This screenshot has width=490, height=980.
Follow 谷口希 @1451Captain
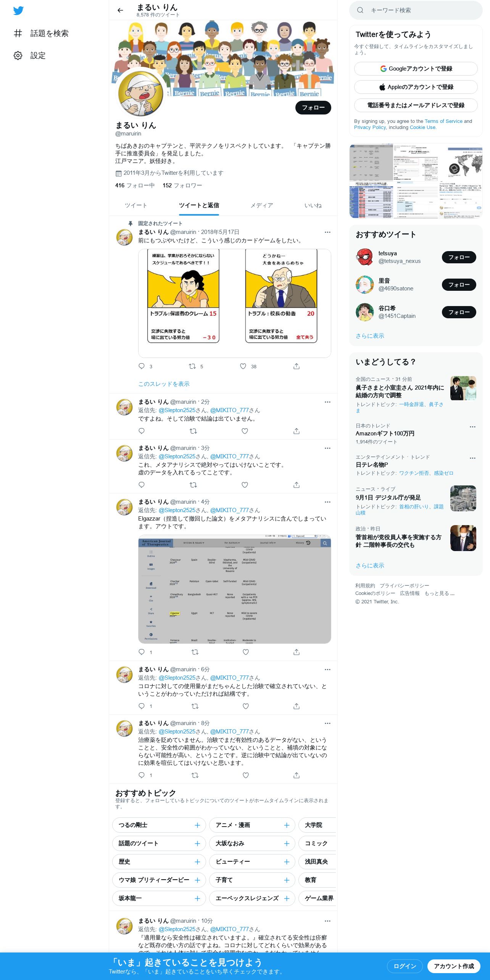459,312
